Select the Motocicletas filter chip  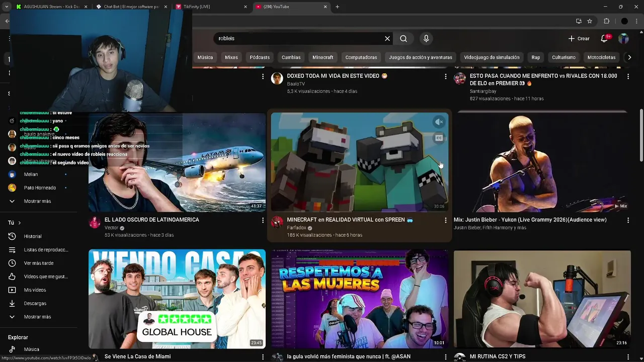coord(601,57)
